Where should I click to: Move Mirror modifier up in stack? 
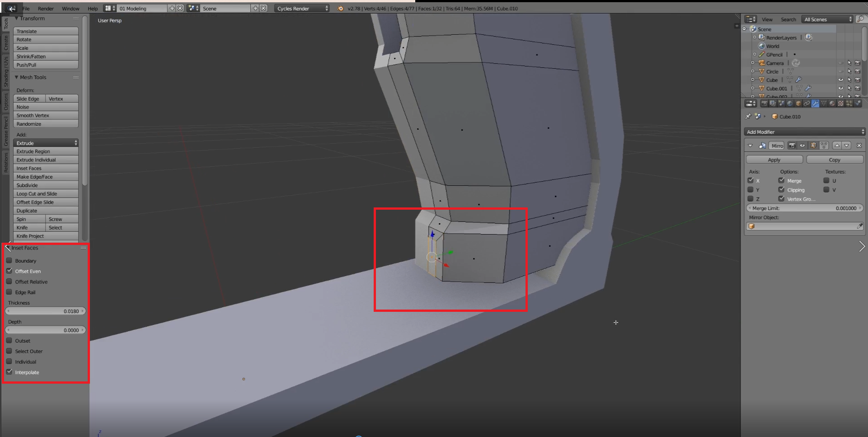(x=837, y=146)
